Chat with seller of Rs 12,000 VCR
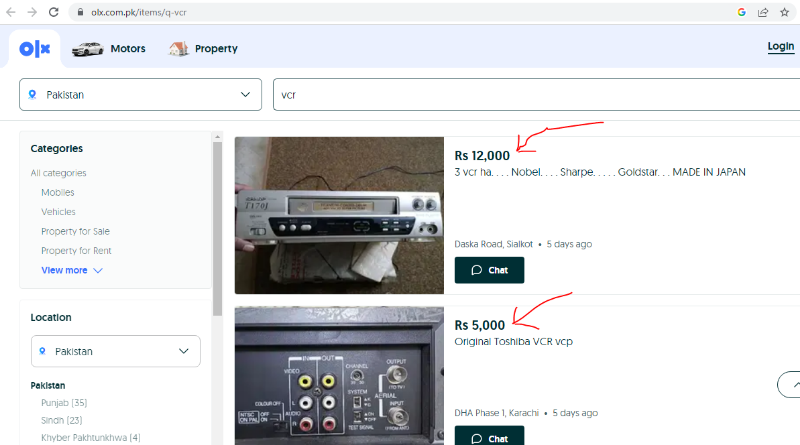Image resolution: width=800 pixels, height=445 pixels. coord(489,270)
